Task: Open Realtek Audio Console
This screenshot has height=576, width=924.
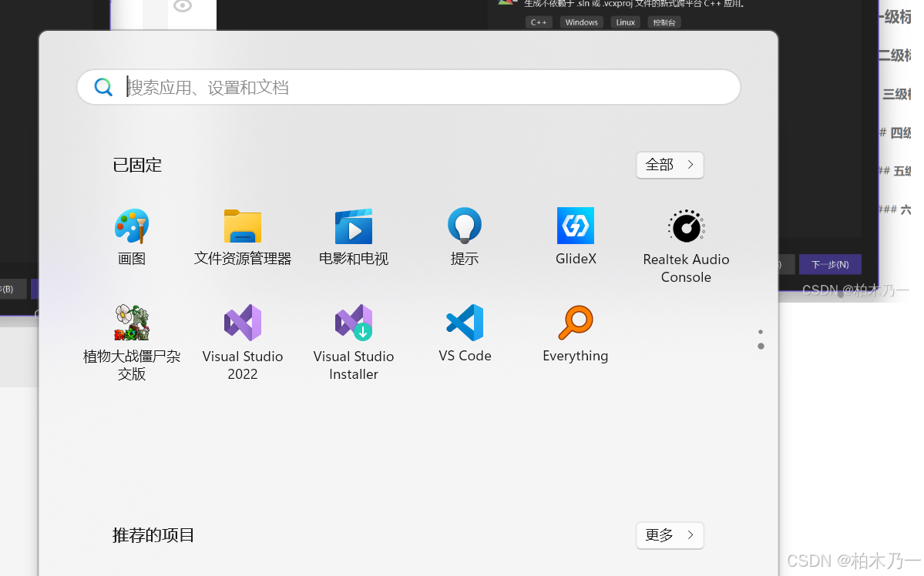Action: (686, 246)
